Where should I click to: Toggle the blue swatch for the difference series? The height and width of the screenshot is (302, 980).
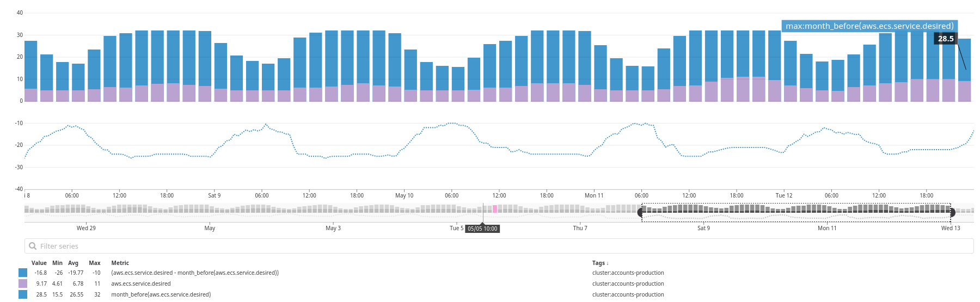tap(23, 273)
